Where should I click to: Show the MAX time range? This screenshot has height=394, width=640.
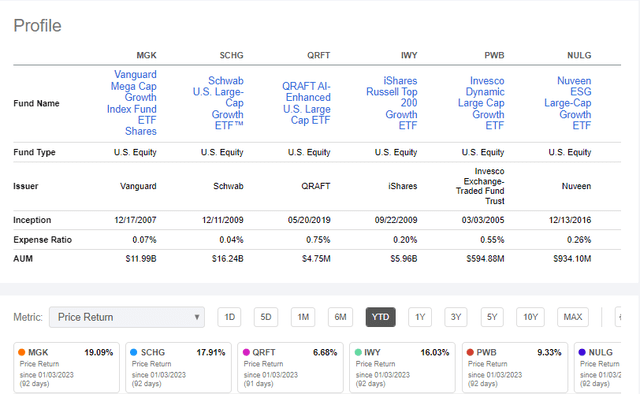click(573, 317)
